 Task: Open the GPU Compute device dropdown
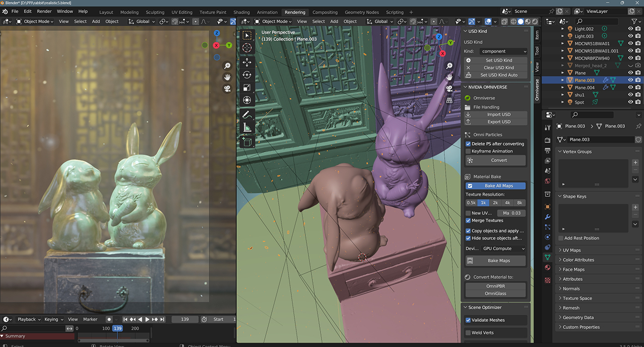(504, 248)
